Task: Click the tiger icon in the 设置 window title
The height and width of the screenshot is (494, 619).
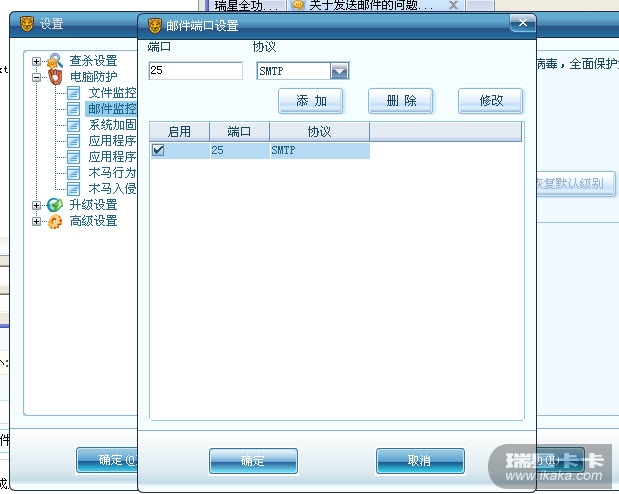Action: 27,24
